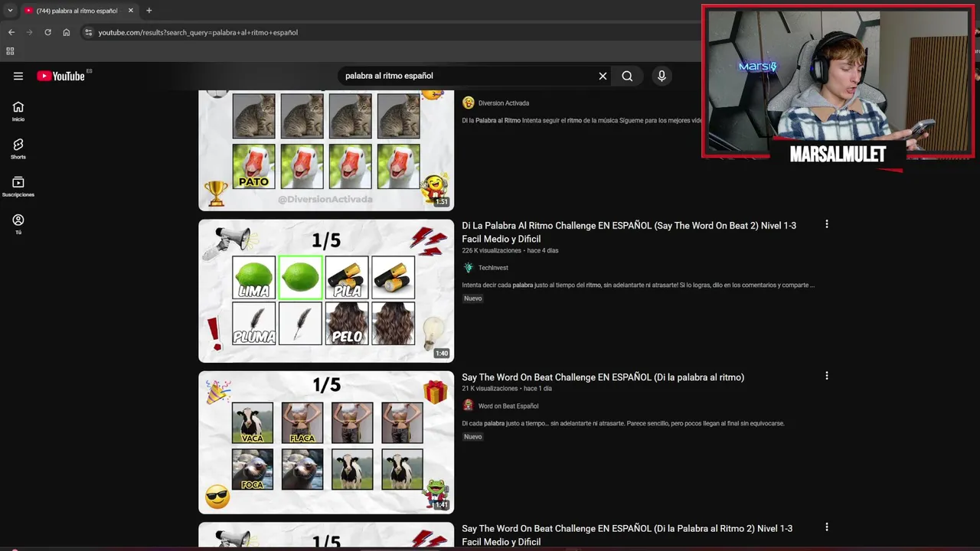Open Shorts in the sidebar
The image size is (980, 551).
[18, 148]
